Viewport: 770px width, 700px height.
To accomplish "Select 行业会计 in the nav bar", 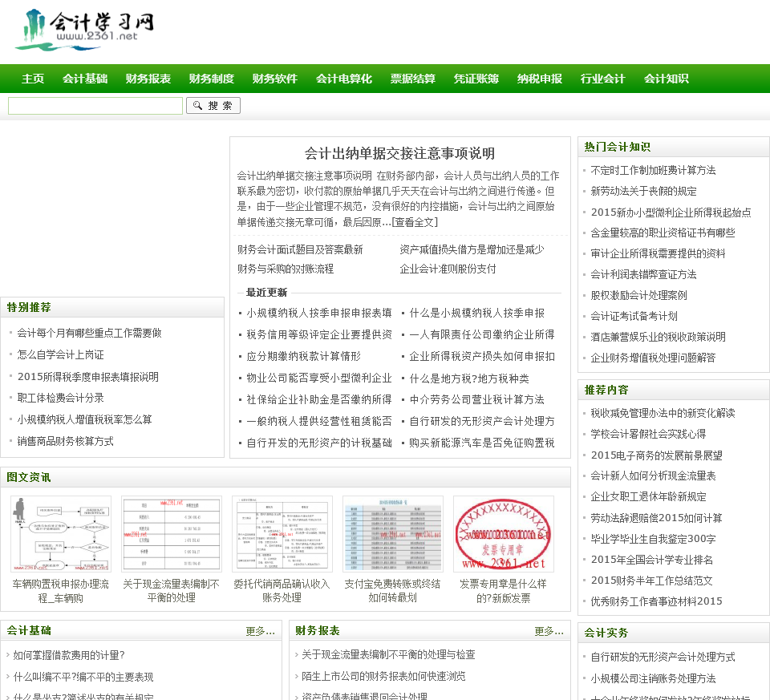I will click(x=602, y=79).
